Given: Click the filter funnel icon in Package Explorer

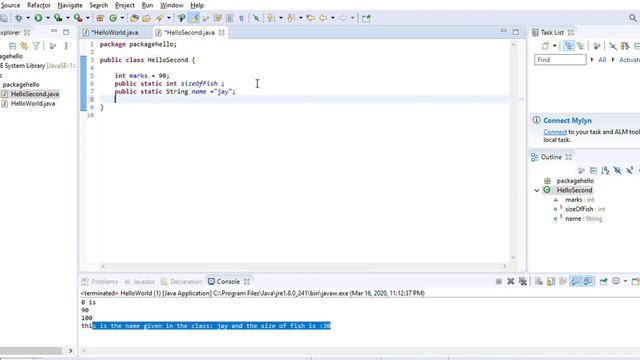Looking at the screenshot, I should tap(36, 46).
